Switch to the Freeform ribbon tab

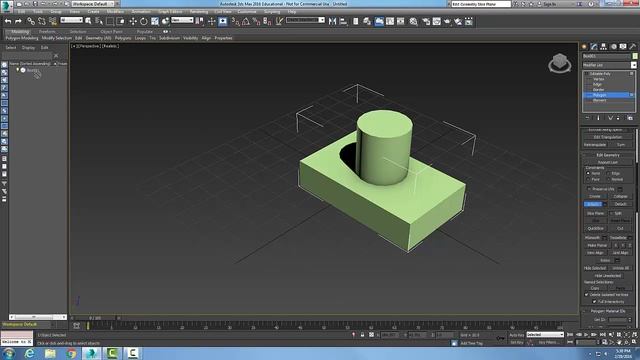(47, 31)
